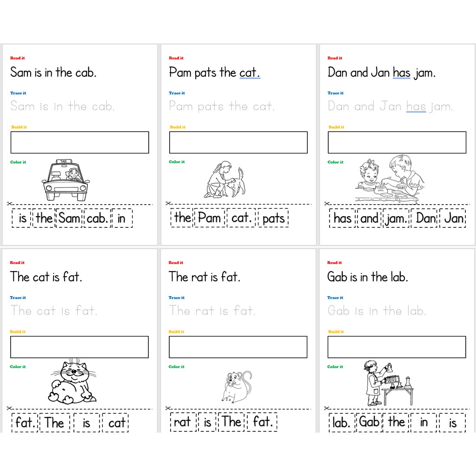Click the Build it box under Sam sentence

point(79,142)
